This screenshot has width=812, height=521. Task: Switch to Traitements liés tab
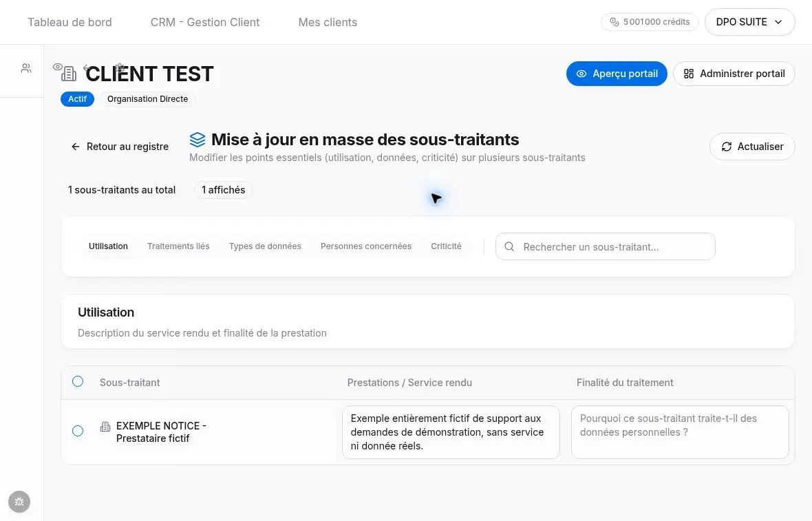(178, 246)
